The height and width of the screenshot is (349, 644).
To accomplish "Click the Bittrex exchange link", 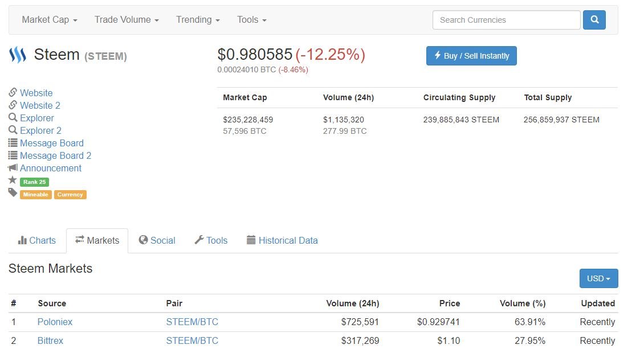I will (x=50, y=341).
